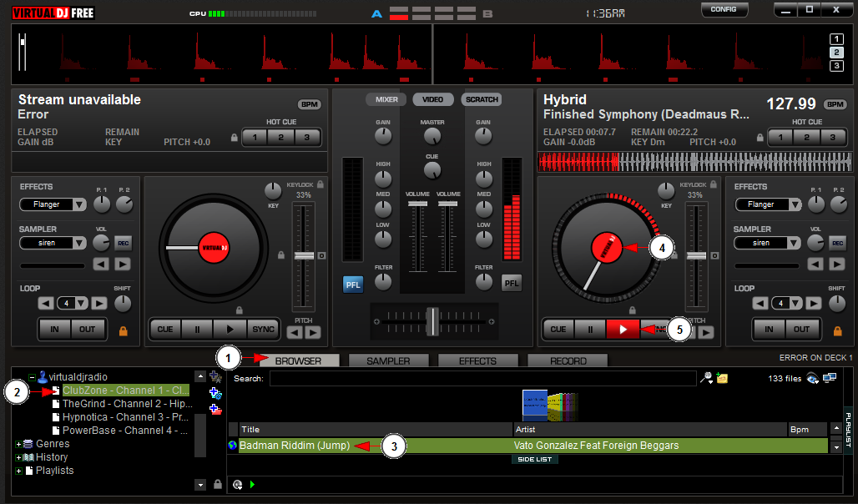
Task: Double the right deck loop length
Action: [x=814, y=303]
